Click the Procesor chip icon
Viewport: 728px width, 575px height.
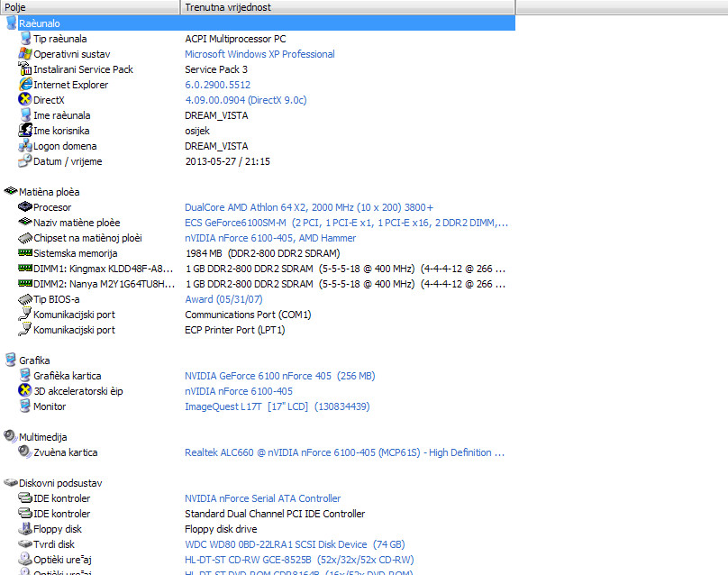pos(25,206)
